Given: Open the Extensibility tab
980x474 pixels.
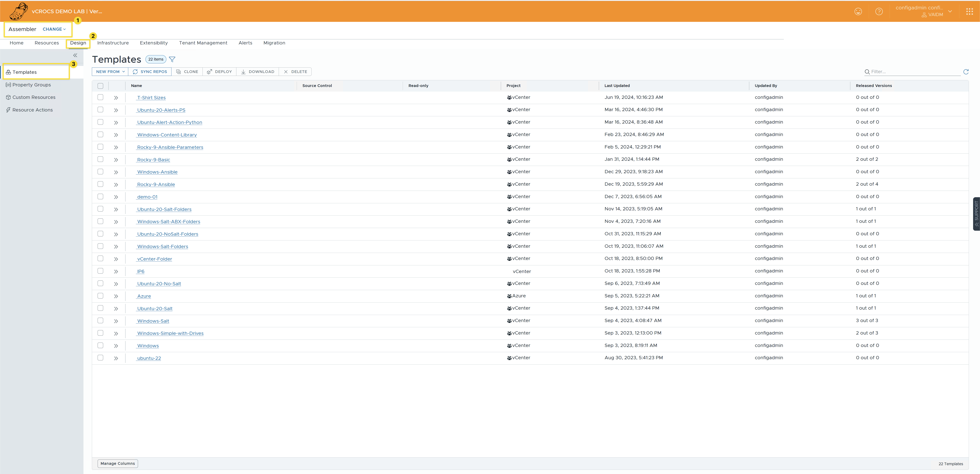Looking at the screenshot, I should tap(154, 43).
